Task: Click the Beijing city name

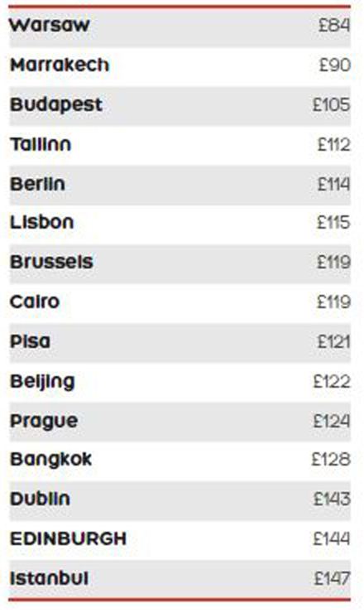Action: pyautogui.click(x=42, y=382)
